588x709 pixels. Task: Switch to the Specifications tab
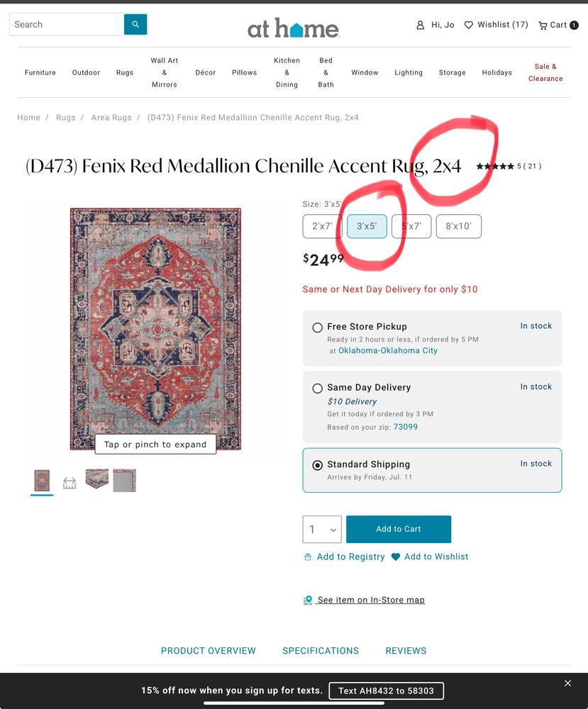(321, 651)
